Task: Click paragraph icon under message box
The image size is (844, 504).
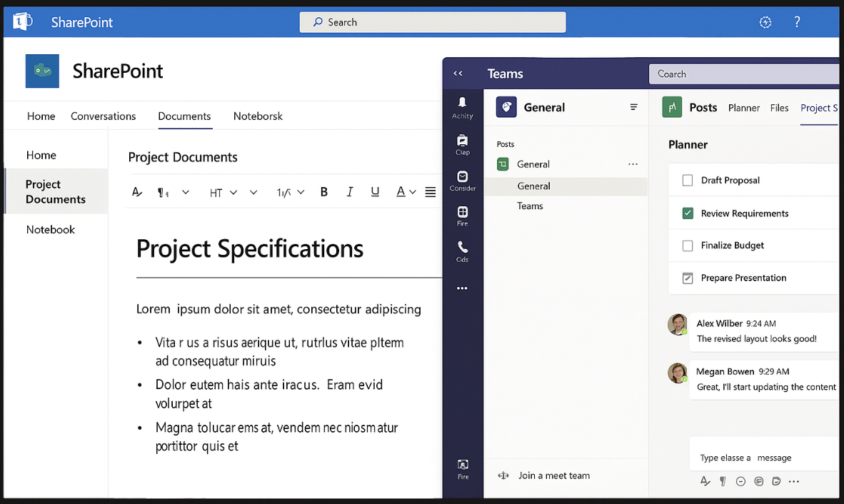Action: pyautogui.click(x=723, y=481)
